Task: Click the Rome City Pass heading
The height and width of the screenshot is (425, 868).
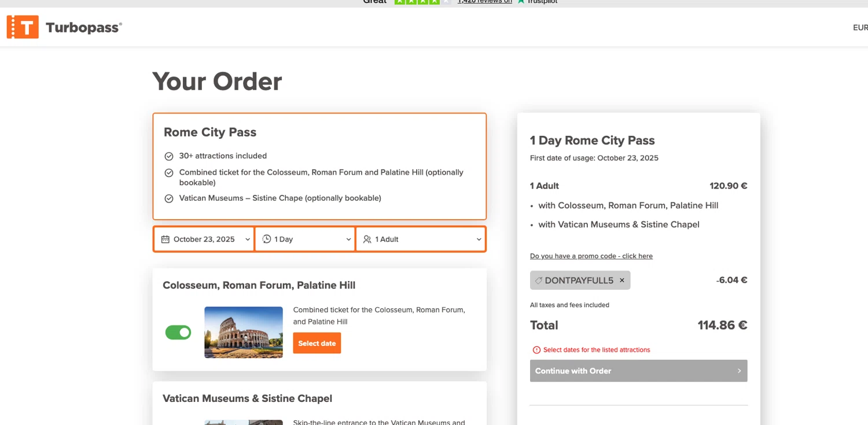Action: (210, 132)
